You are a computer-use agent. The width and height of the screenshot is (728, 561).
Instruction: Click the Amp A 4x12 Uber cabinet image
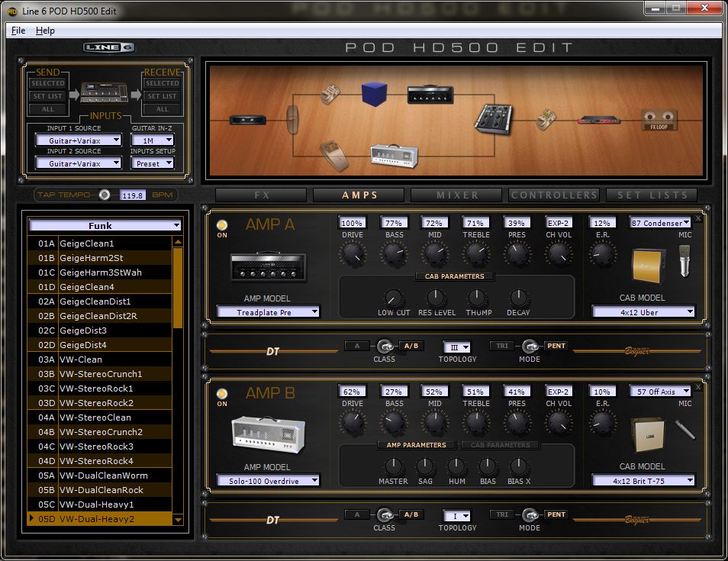point(649,265)
